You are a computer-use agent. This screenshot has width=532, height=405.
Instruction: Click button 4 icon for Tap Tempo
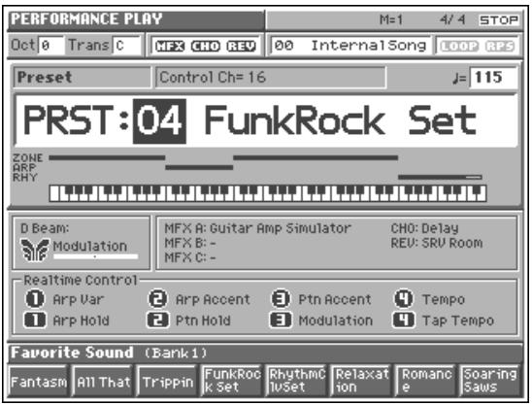[404, 321]
